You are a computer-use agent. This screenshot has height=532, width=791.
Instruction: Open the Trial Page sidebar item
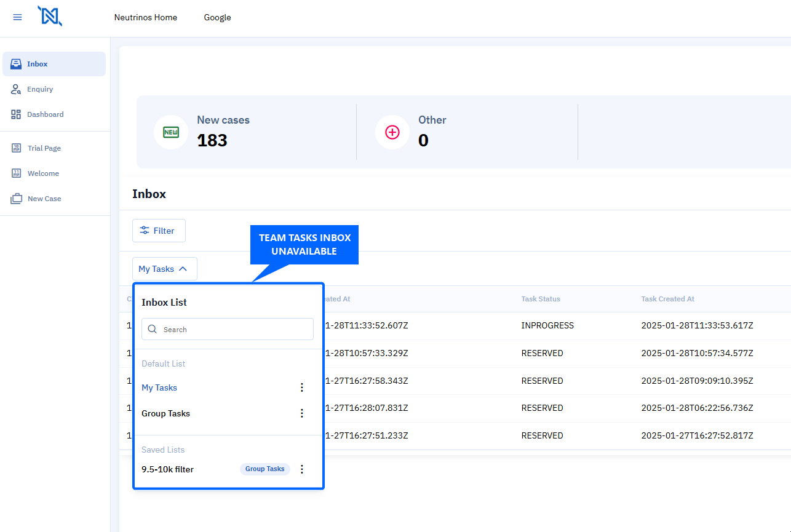[x=44, y=148]
